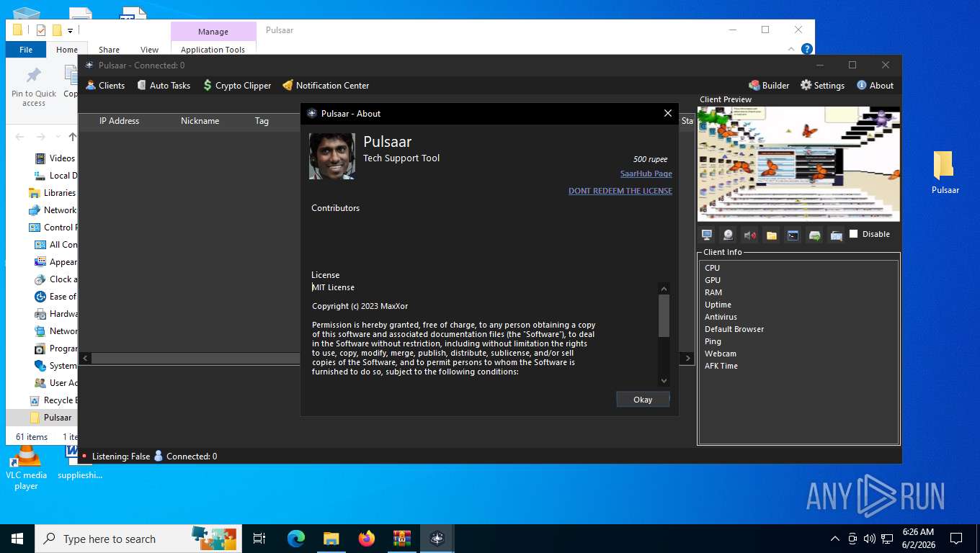Open the About menu item in the Pulsaar toolbar
This screenshot has width=980, height=553.
pos(875,85)
